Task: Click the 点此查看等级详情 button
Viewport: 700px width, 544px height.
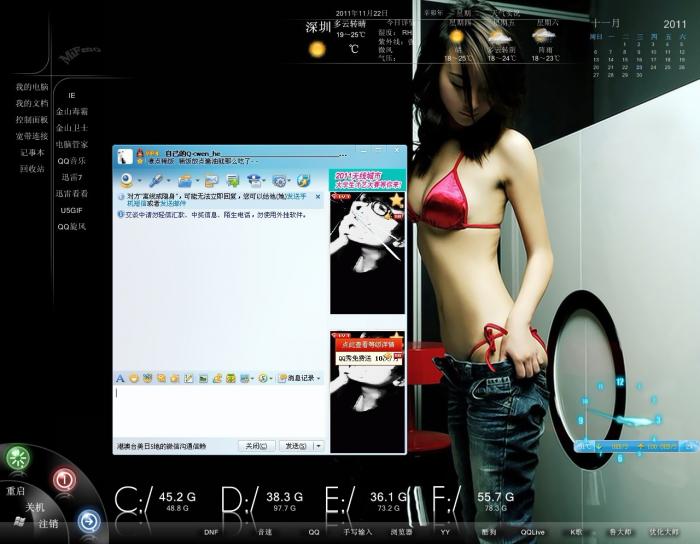Action: [369, 345]
